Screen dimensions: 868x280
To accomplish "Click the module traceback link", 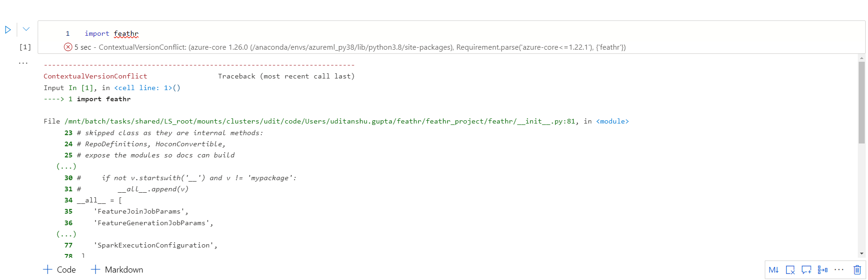I will [612, 121].
